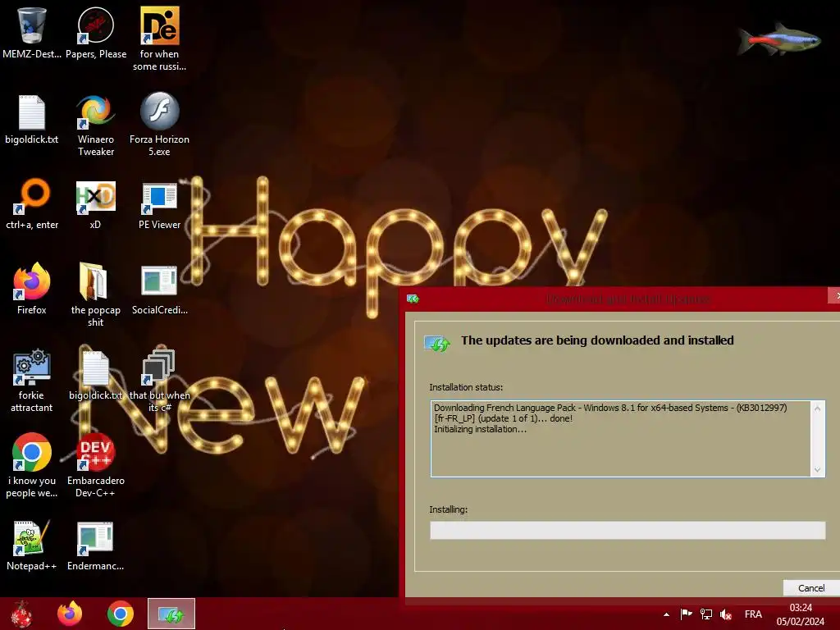The image size is (840, 630).
Task: Open Chrome from the taskbar
Action: coord(120,614)
